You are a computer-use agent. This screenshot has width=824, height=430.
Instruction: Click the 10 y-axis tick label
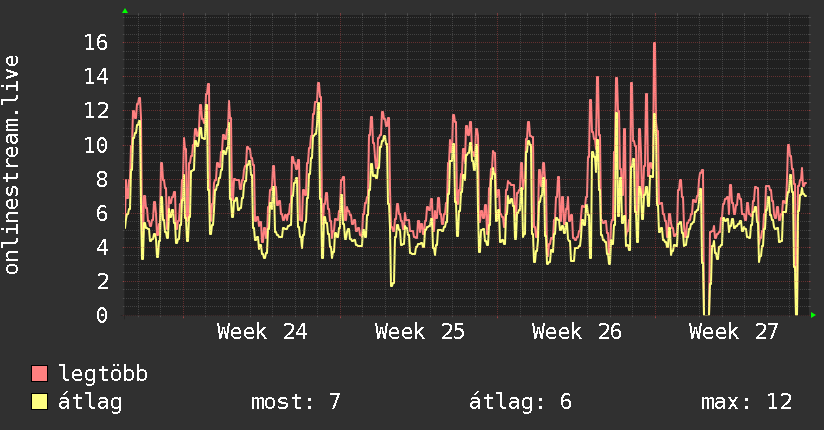[x=96, y=145]
